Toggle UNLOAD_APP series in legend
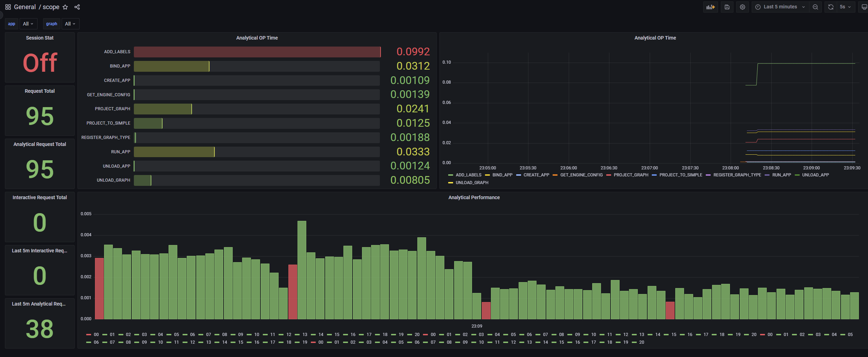 coord(816,175)
